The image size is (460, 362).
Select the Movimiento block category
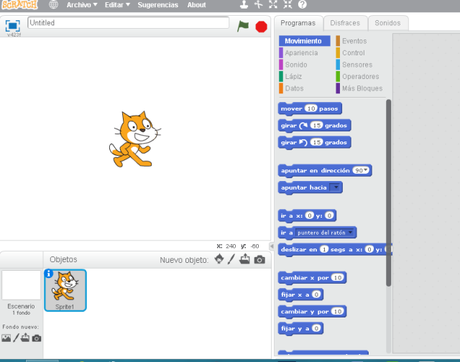click(x=304, y=41)
